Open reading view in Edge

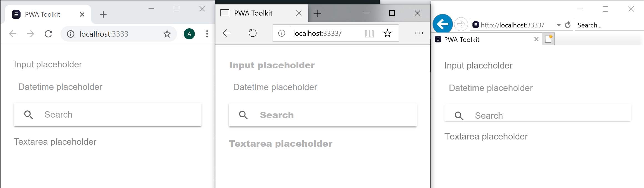pos(369,33)
